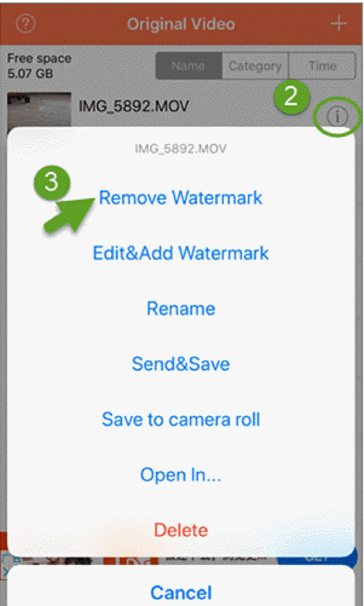Select the Send&Save option
This screenshot has height=606, width=364.
coord(181,364)
